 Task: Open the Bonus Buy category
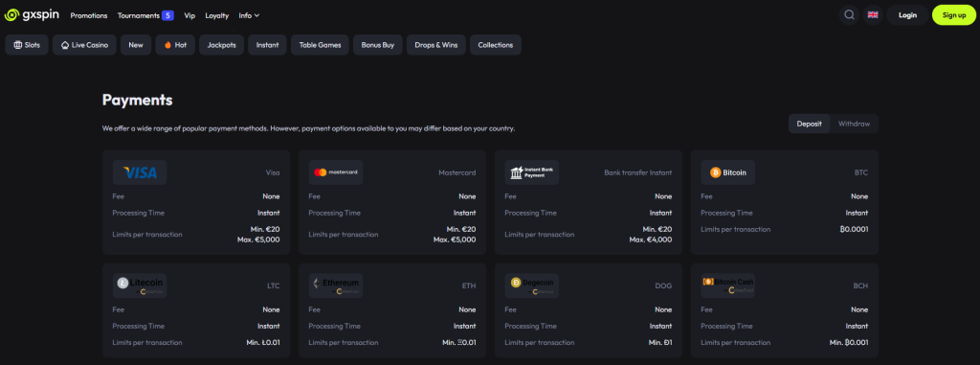[x=377, y=45]
